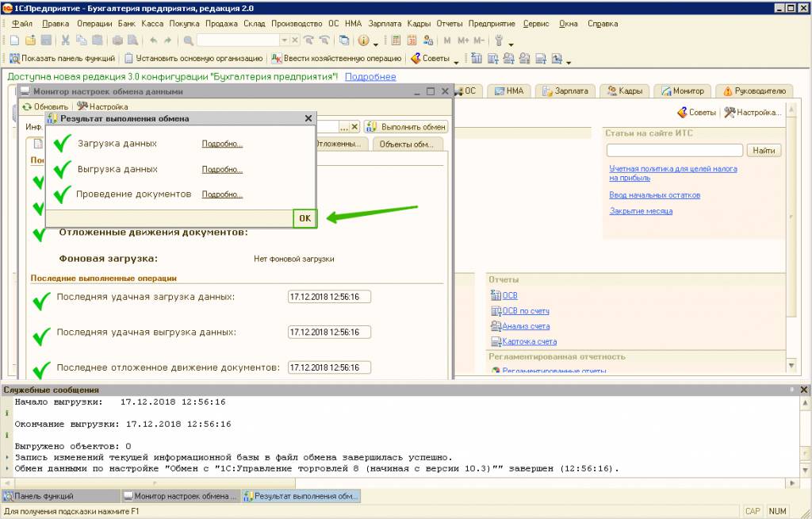Click Подробно link for Проведение документов
This screenshot has height=519, width=812.
(222, 194)
